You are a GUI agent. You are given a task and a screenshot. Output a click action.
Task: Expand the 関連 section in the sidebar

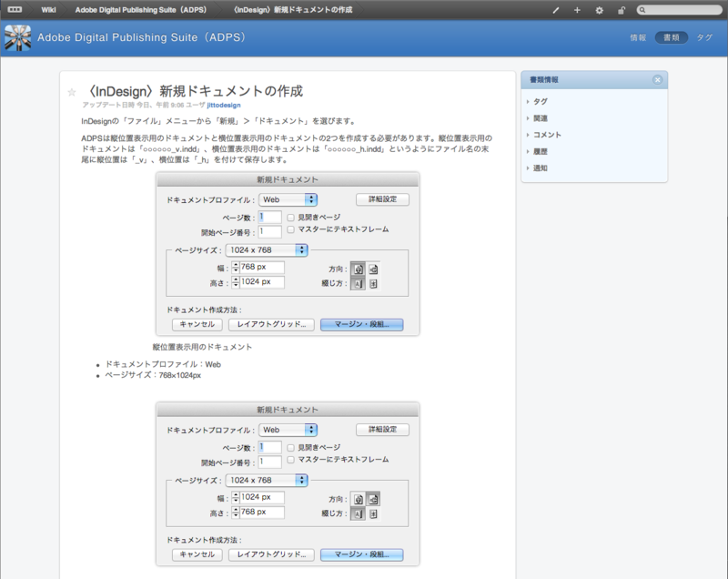[538, 118]
